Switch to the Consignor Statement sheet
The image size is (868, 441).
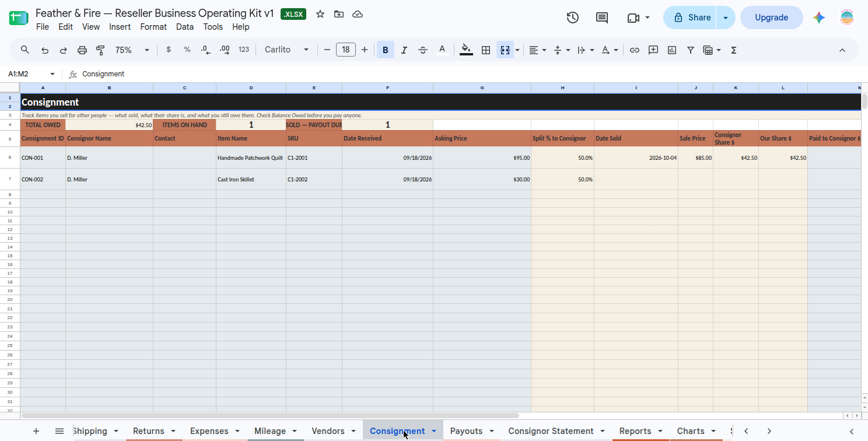point(551,431)
